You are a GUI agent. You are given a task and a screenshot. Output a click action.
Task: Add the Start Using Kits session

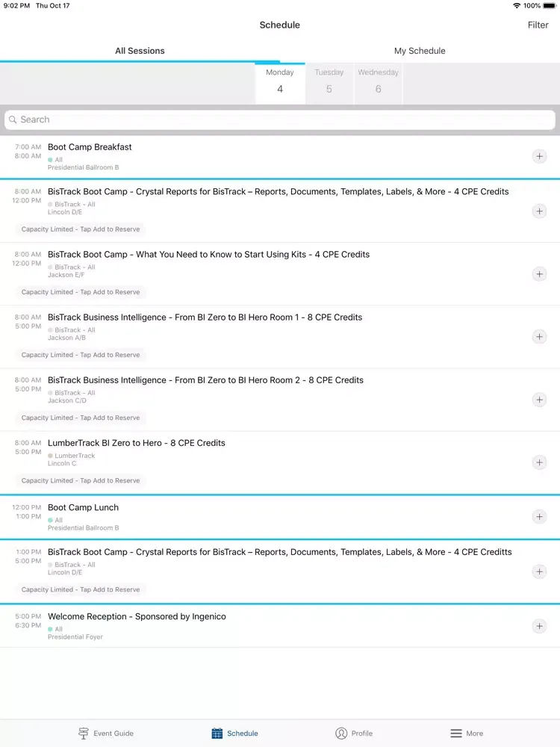[539, 274]
